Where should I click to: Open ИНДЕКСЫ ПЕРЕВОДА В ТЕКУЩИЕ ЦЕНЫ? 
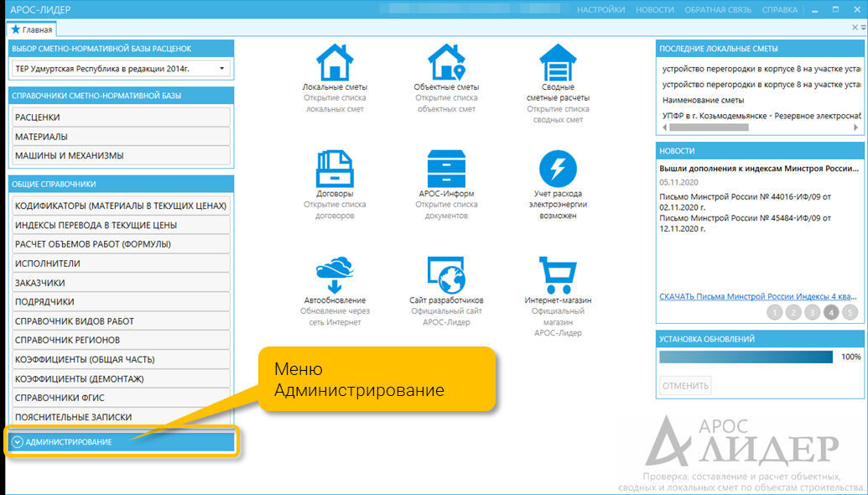121,225
